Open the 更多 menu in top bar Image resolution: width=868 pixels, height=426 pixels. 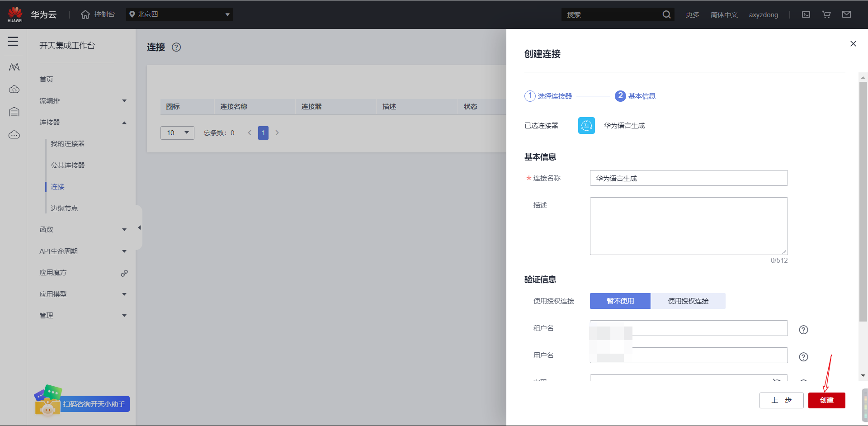692,14
